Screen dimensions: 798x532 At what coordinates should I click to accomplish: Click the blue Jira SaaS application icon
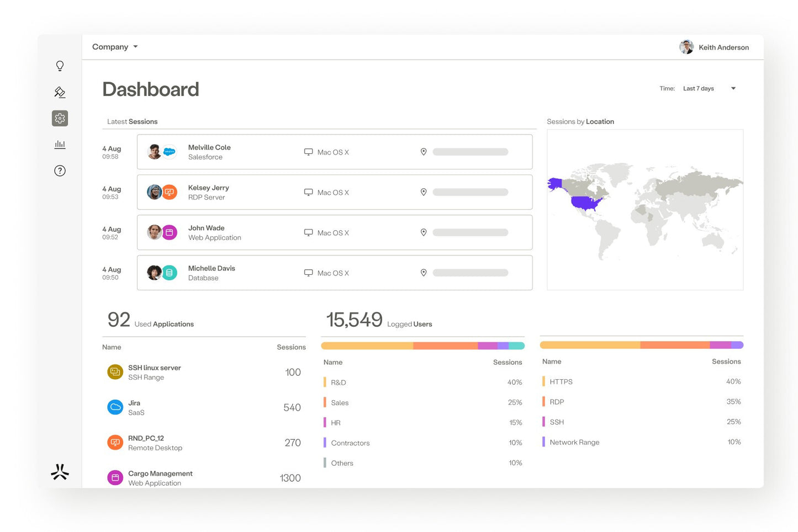[115, 407]
